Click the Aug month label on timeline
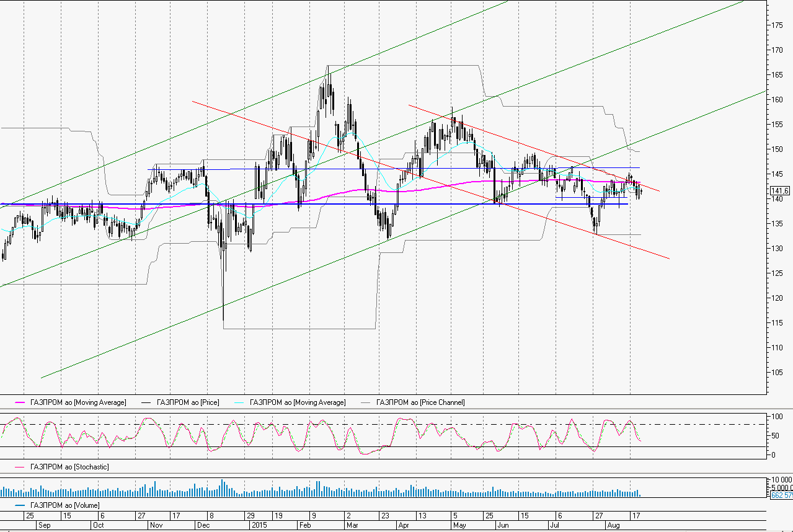Image resolution: width=793 pixels, height=532 pixels. 613,525
